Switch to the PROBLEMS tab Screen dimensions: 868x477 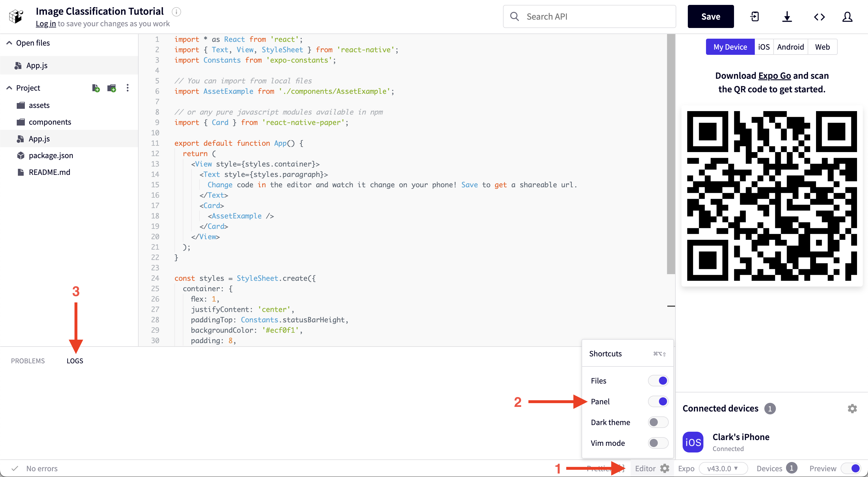(28, 360)
